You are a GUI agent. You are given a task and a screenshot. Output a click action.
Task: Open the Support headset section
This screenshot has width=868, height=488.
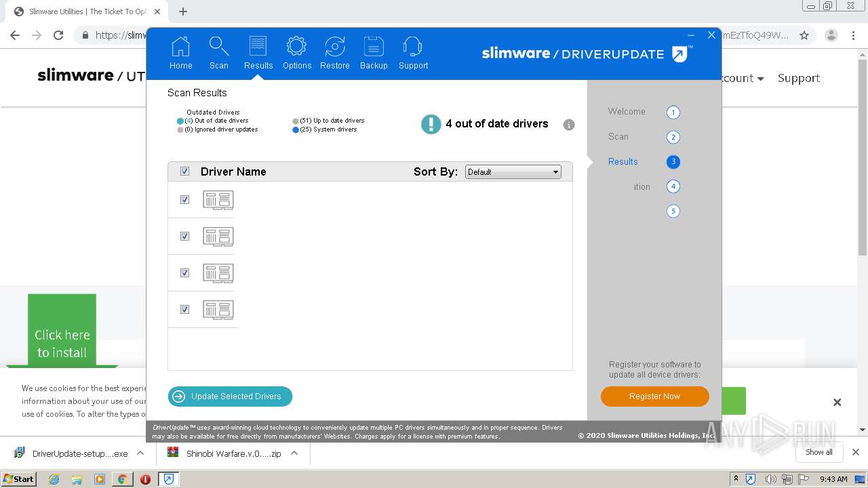413,54
